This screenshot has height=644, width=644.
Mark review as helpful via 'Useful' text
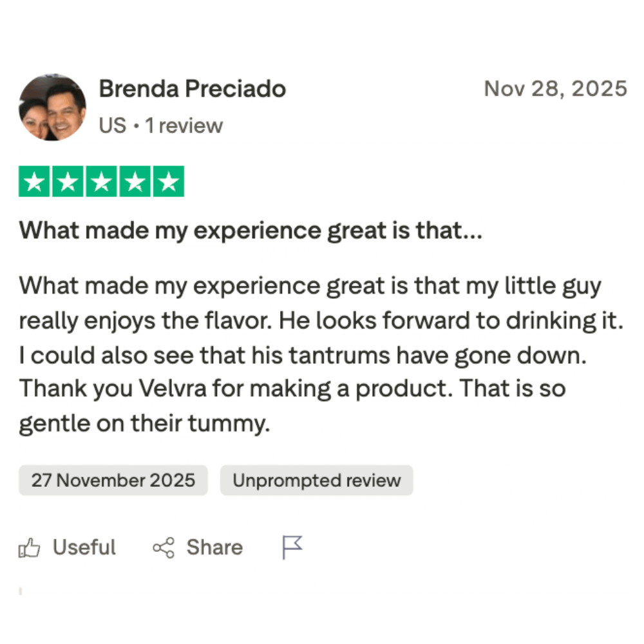click(84, 547)
